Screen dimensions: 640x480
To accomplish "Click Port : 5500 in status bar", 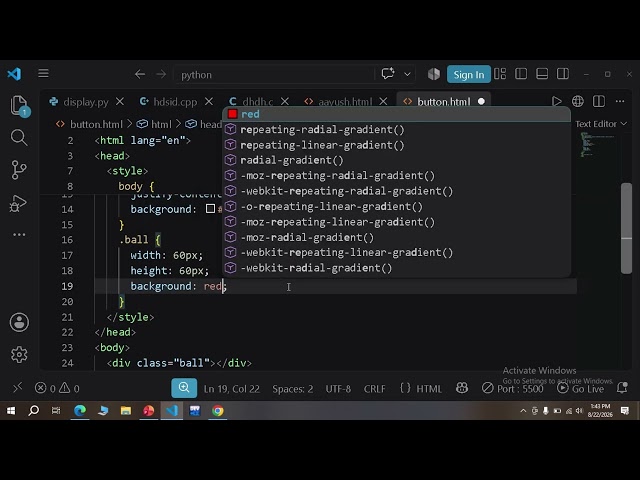I will 513,389.
